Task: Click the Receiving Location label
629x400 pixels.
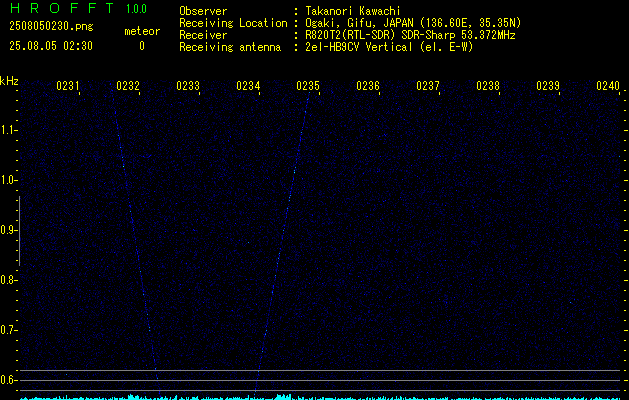Action: click(x=233, y=23)
